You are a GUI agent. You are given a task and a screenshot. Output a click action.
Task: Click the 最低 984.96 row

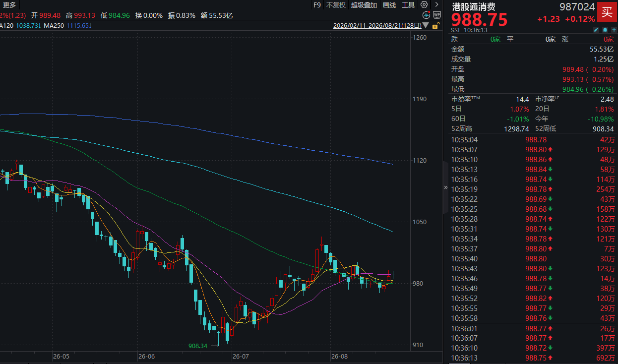pyautogui.click(x=532, y=89)
